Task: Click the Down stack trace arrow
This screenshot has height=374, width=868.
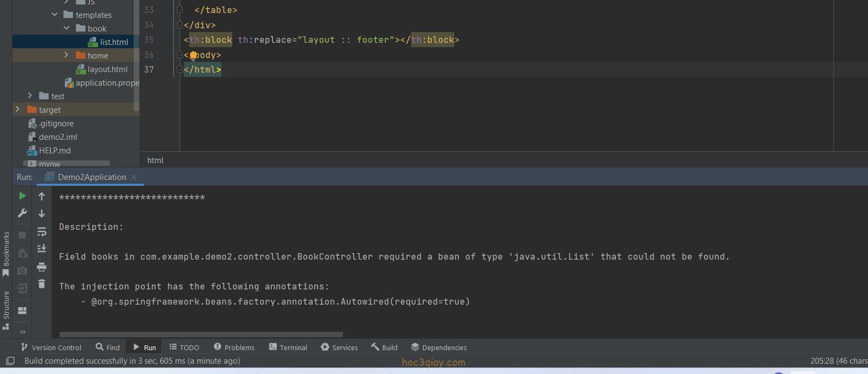Action: pyautogui.click(x=42, y=214)
